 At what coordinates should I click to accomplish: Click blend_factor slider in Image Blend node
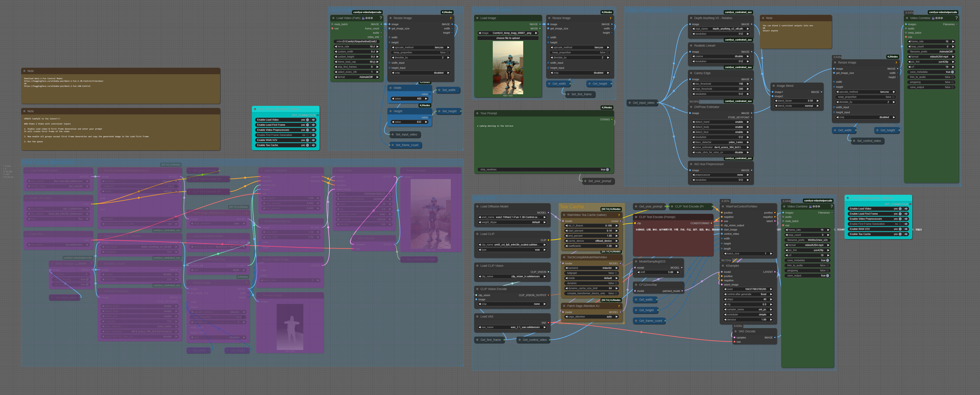(797, 101)
